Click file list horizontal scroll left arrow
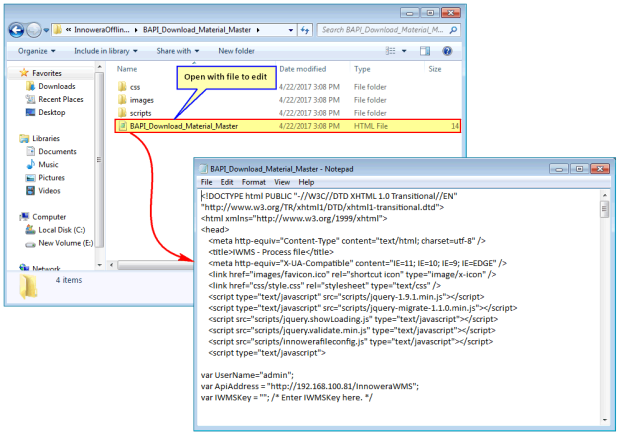This screenshot has width=621, height=437. pos(111,265)
